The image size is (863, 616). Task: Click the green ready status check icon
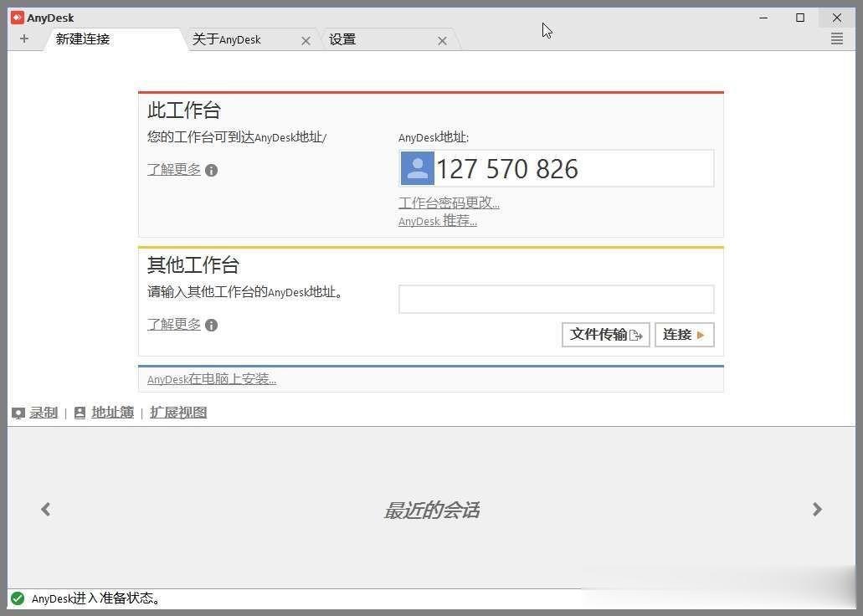pos(18,598)
